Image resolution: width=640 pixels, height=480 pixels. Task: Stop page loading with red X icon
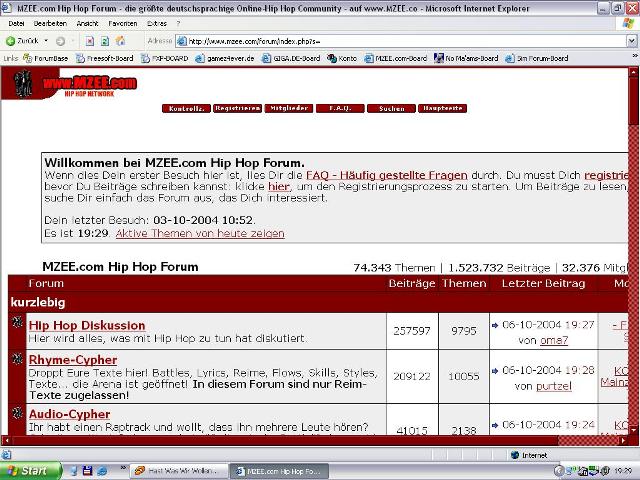pos(90,41)
